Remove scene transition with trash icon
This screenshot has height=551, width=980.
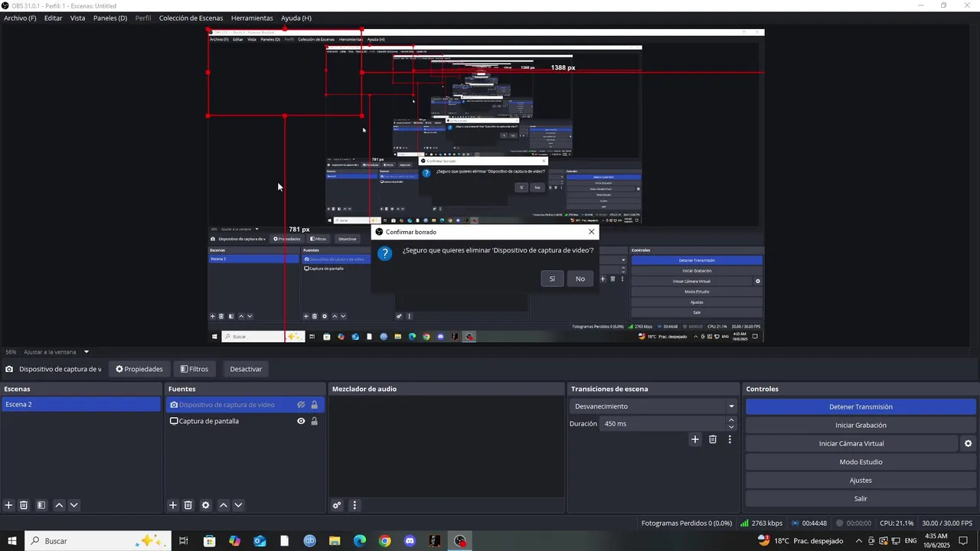[713, 439]
